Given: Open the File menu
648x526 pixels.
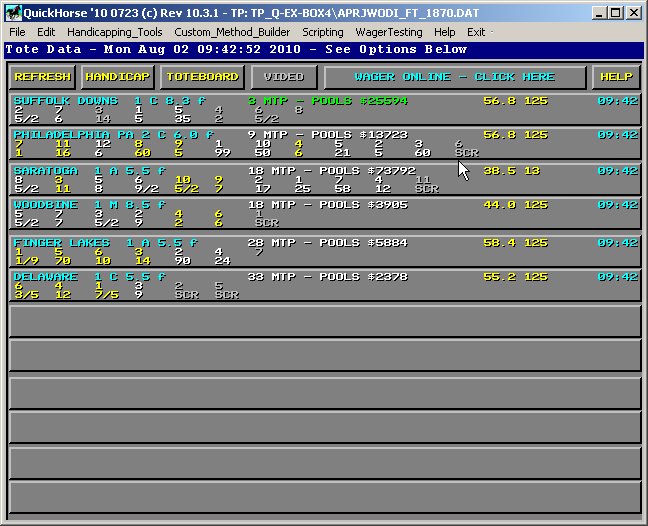Looking at the screenshot, I should [17, 32].
